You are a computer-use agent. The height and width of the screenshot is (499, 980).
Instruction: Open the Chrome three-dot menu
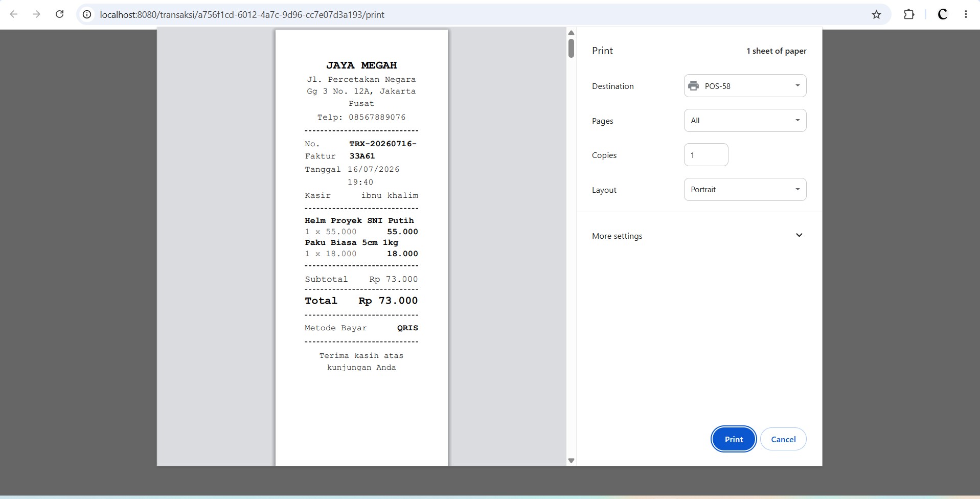(x=966, y=14)
